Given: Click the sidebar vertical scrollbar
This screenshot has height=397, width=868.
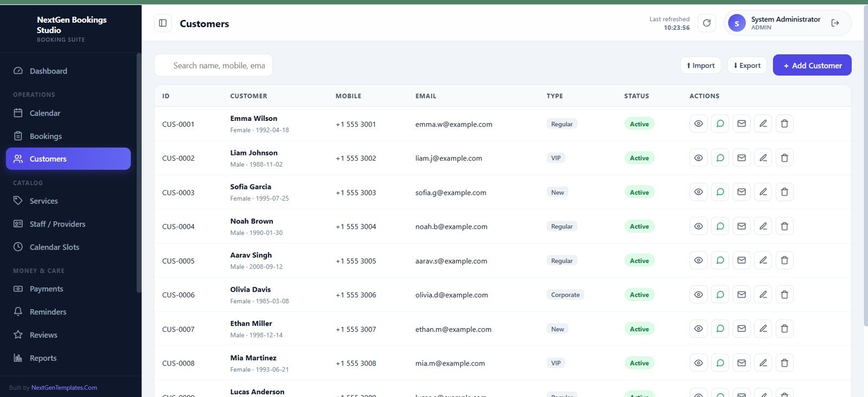Looking at the screenshot, I should pyautogui.click(x=139, y=174).
